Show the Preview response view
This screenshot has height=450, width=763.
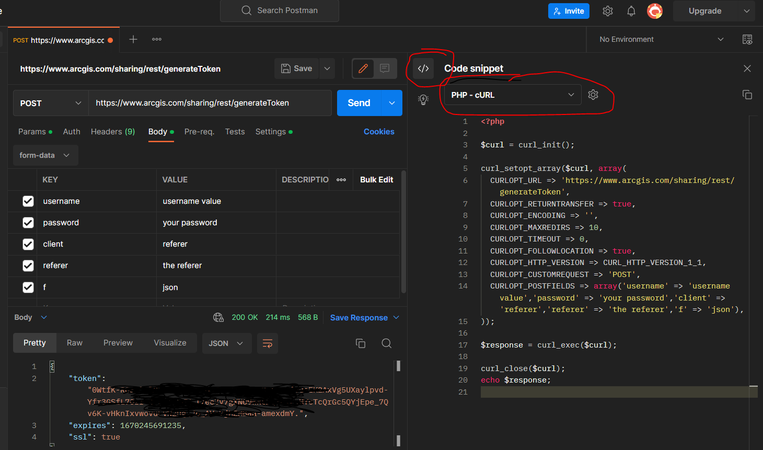[118, 343]
